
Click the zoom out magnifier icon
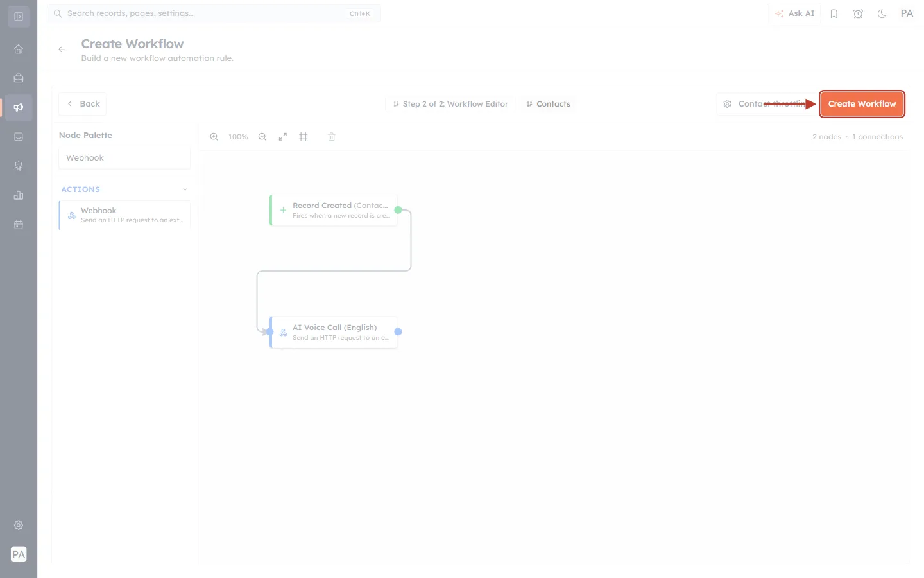(x=262, y=137)
